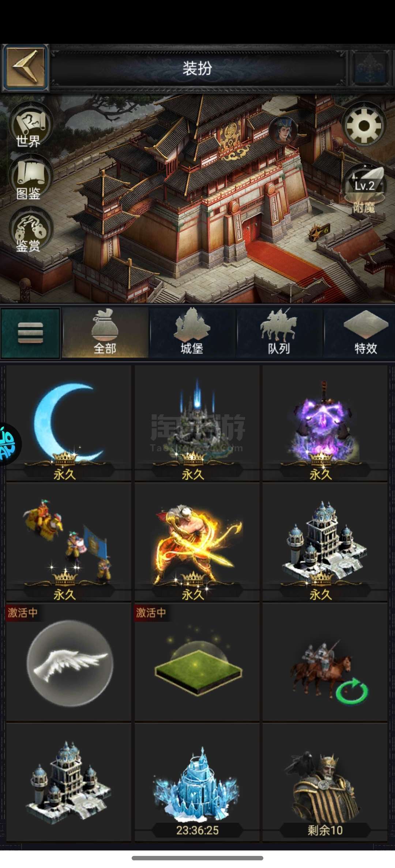Viewport: 395px width, 868px height.
Task: Tap the hero portrait avatar above the castle
Action: coord(283,131)
